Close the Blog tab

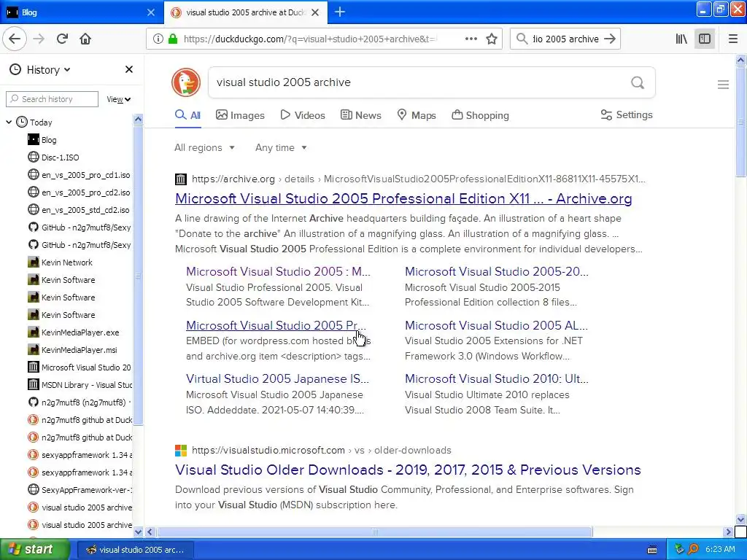[x=150, y=12]
